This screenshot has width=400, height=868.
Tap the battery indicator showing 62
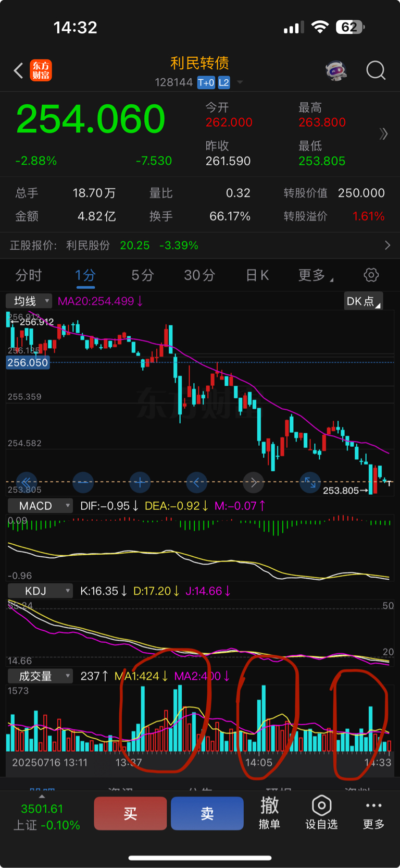tap(350, 27)
